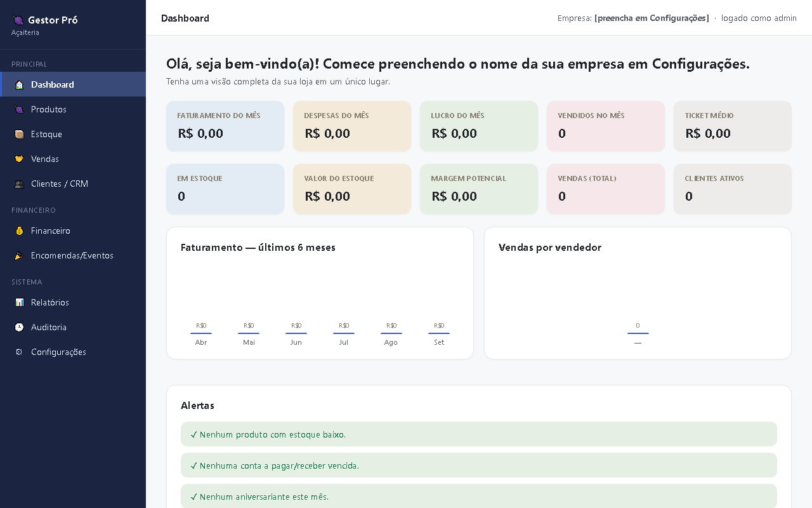
Task: Click the Set bar in revenue chart
Action: [439, 333]
